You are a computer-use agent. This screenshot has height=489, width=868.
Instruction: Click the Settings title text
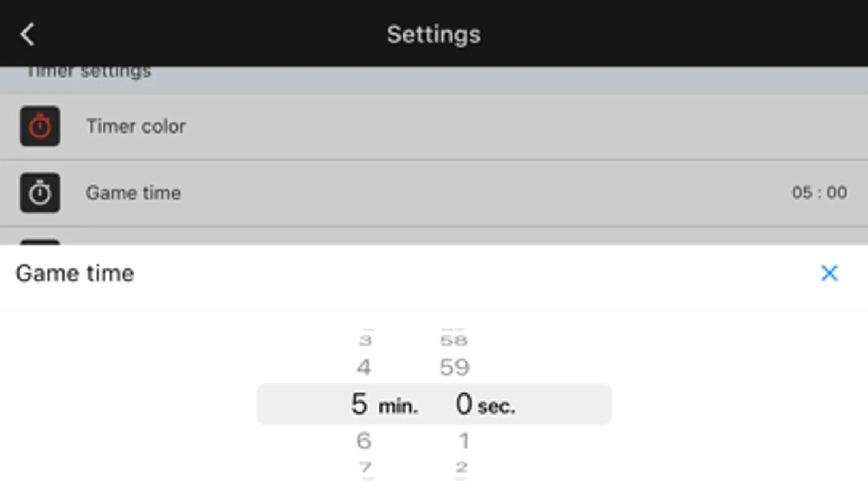pyautogui.click(x=433, y=34)
